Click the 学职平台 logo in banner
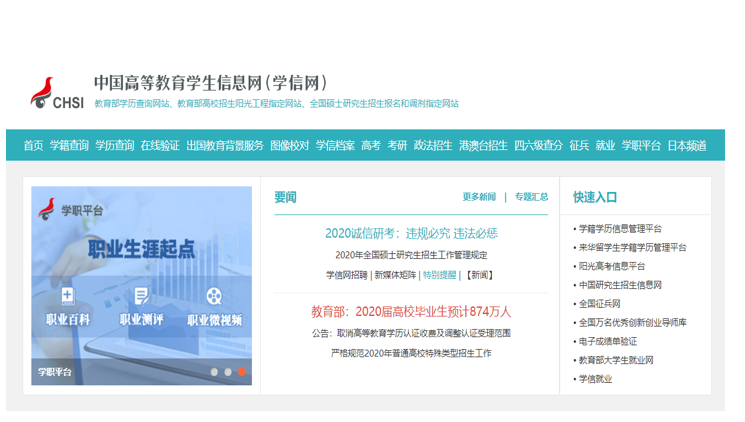This screenshot has width=745, height=422. 70,210
